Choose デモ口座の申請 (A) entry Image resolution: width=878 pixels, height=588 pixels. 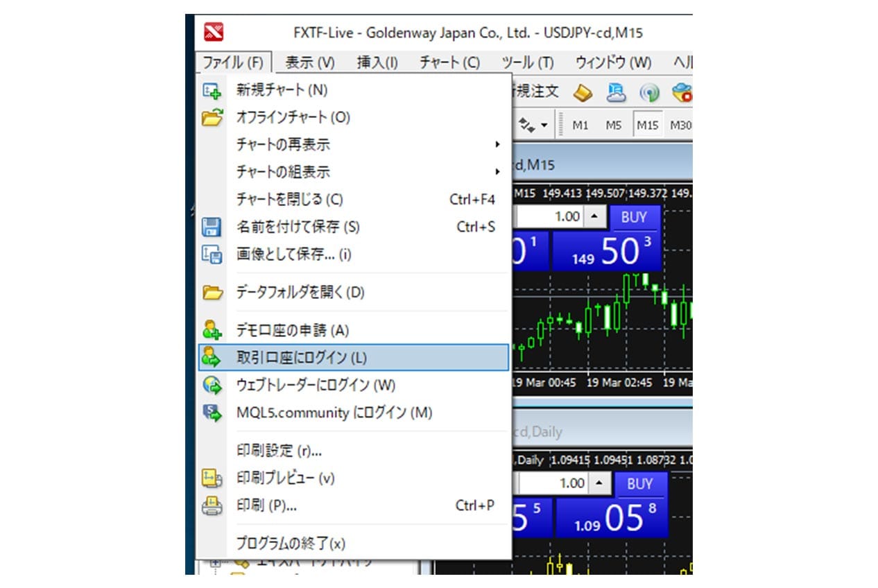point(354,330)
